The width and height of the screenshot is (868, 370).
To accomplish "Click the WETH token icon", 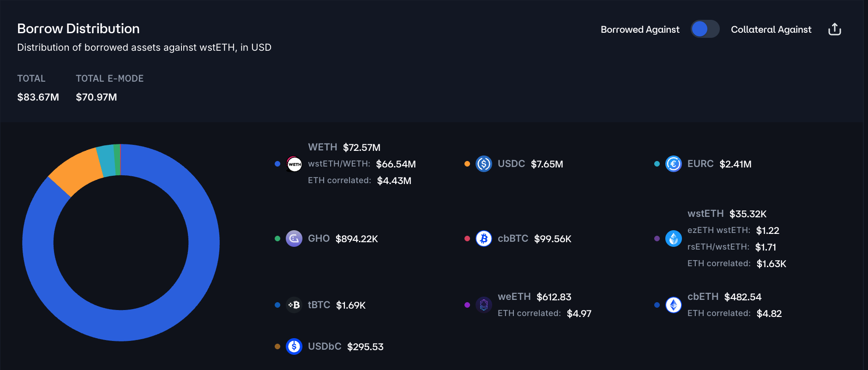I will [294, 164].
